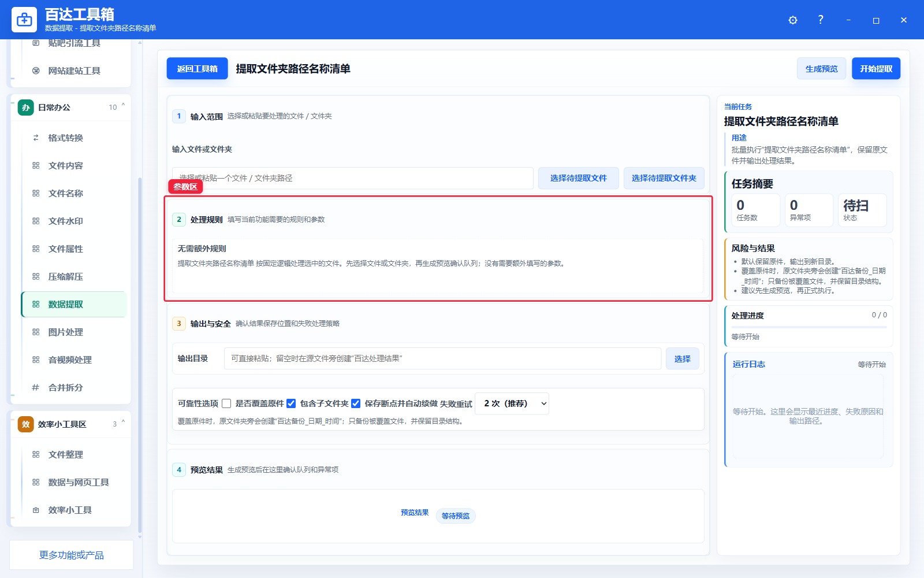The image size is (924, 578).
Task: Click 选择待提取文件夹 button
Action: coord(664,178)
